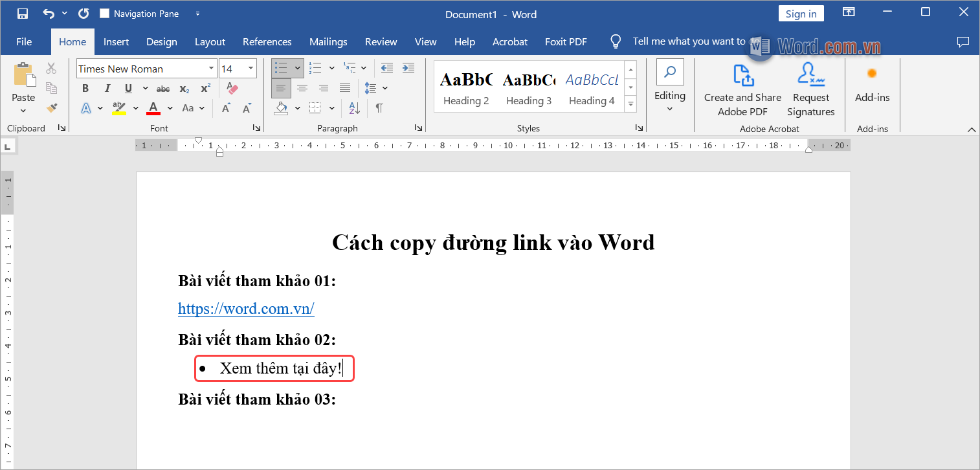Click Create and Share Adobe PDF
Screen dimensions: 980x470
pos(742,90)
